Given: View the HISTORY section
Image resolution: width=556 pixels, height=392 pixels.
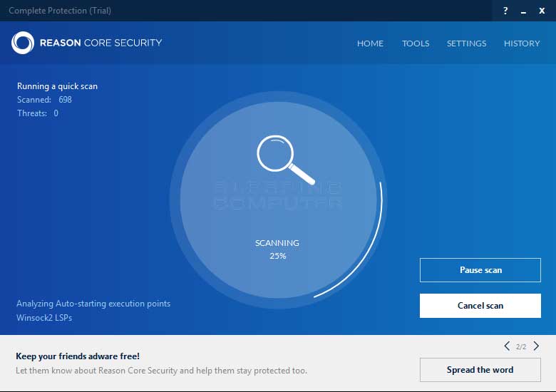Looking at the screenshot, I should (x=522, y=43).
